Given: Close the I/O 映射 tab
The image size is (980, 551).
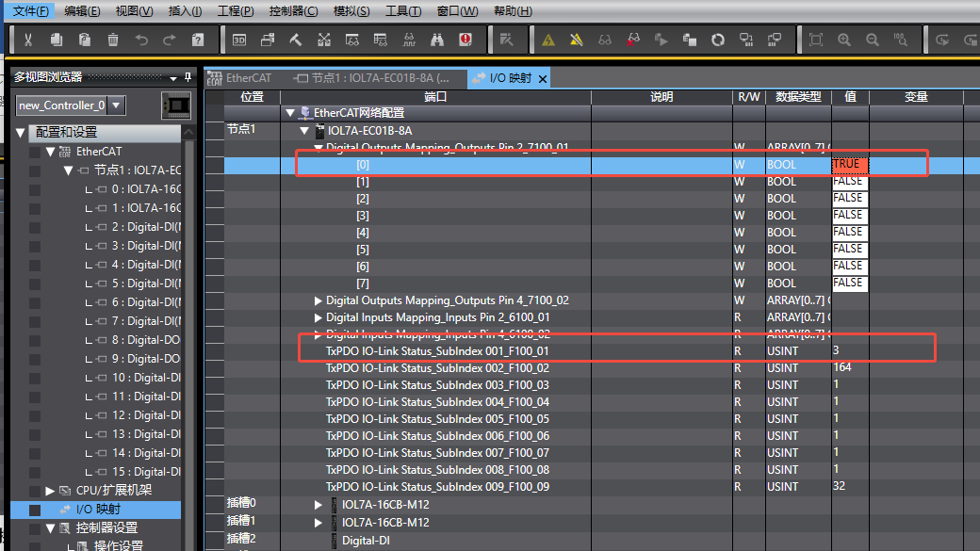Looking at the screenshot, I should 542,78.
